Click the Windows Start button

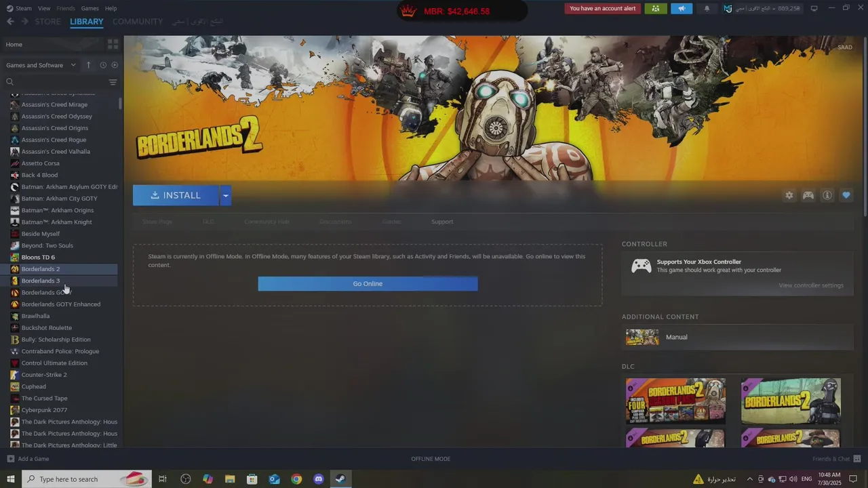[x=10, y=479]
